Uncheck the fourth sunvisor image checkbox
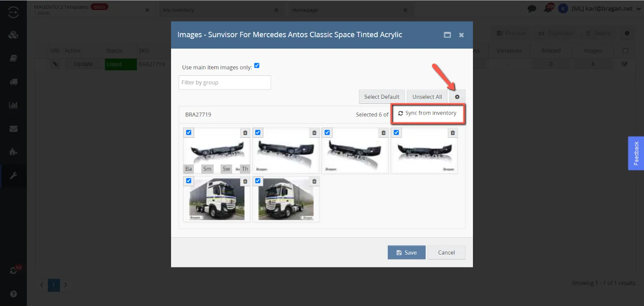The height and width of the screenshot is (306, 644). pyautogui.click(x=396, y=133)
